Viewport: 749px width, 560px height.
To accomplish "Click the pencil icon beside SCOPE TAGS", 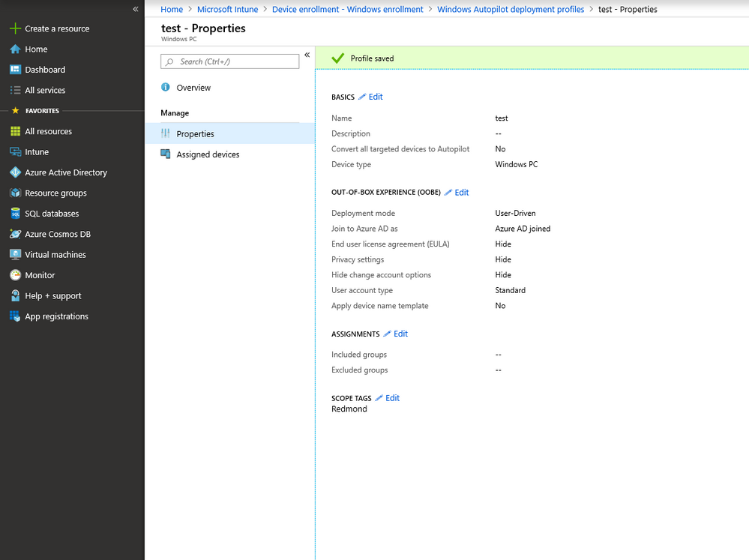I will click(379, 398).
